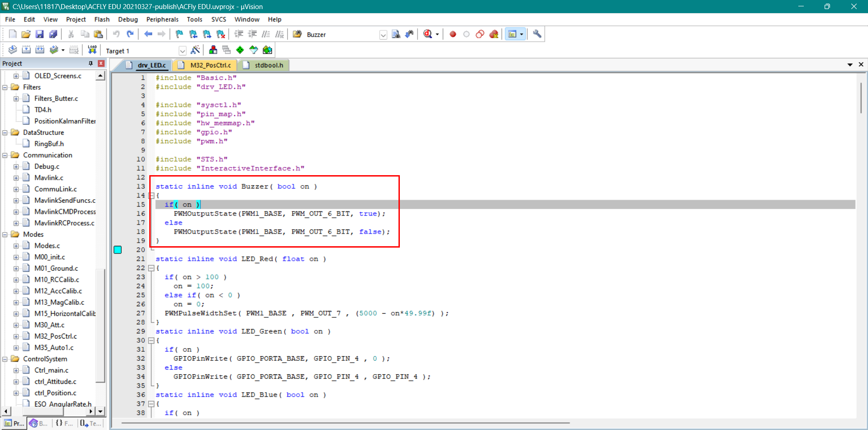Select the drv_LED.c tab

tap(147, 65)
